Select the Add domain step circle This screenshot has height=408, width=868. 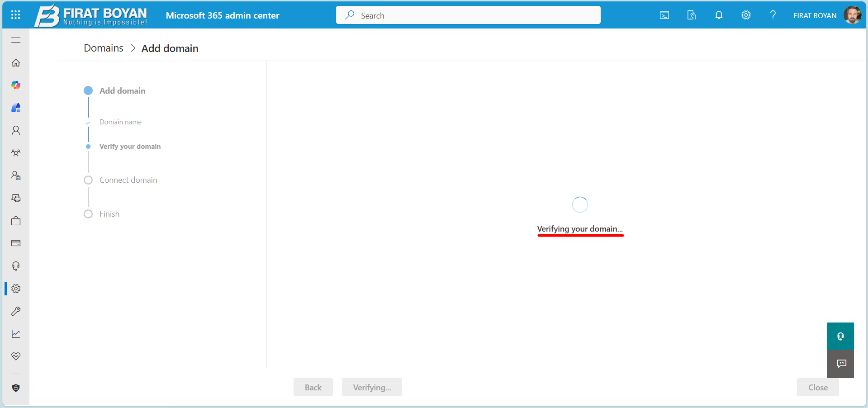(88, 90)
